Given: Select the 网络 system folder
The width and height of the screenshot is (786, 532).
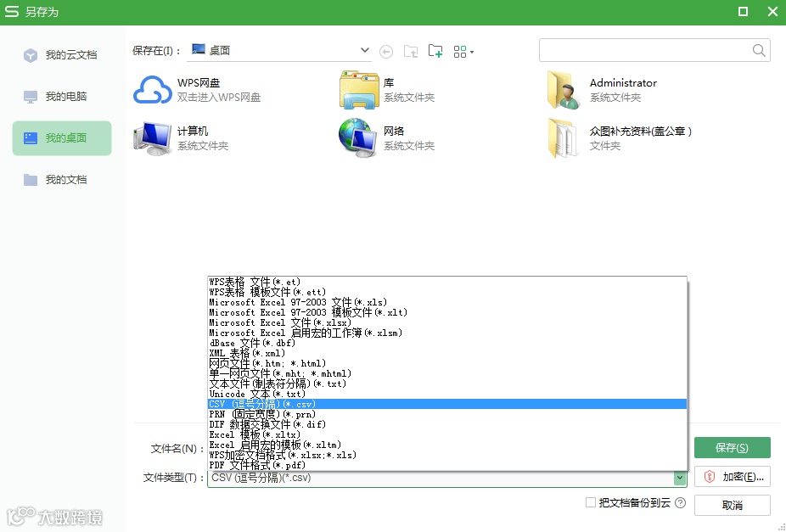Looking at the screenshot, I should click(387, 138).
